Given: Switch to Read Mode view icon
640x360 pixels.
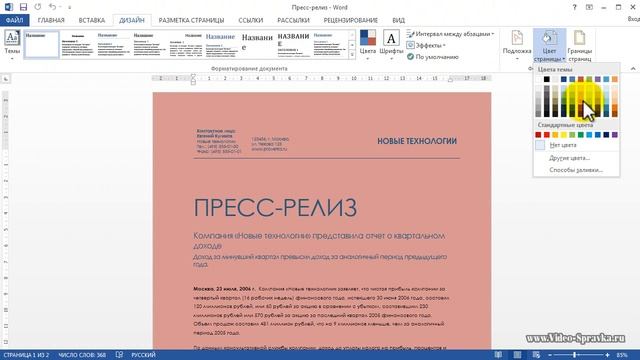Looking at the screenshot, I should 498,355.
